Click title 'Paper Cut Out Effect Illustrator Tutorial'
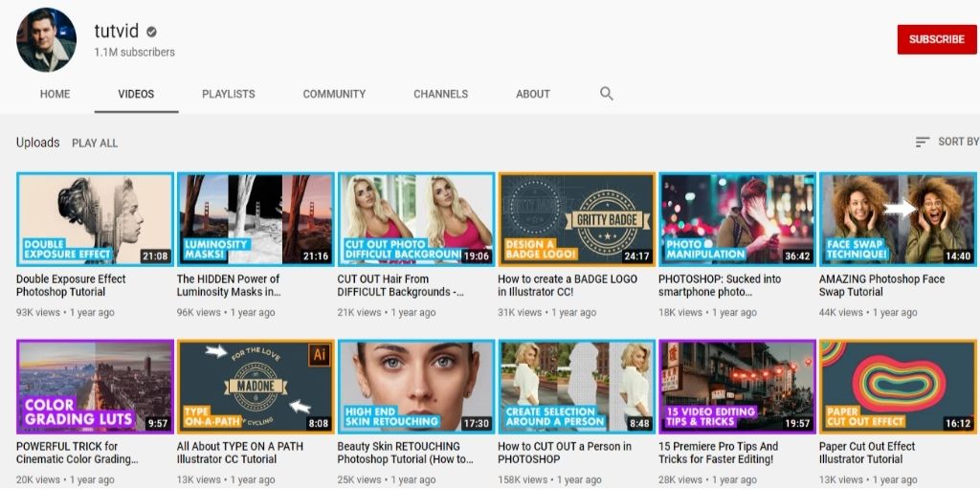Screen dimensions: 980x490 867,453
